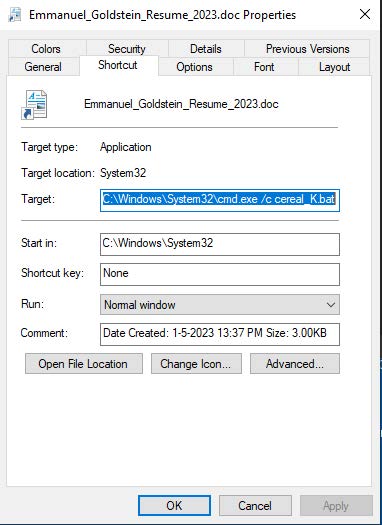This screenshot has width=382, height=525.
Task: Click the dialog title text in title bar
Action: point(162,15)
